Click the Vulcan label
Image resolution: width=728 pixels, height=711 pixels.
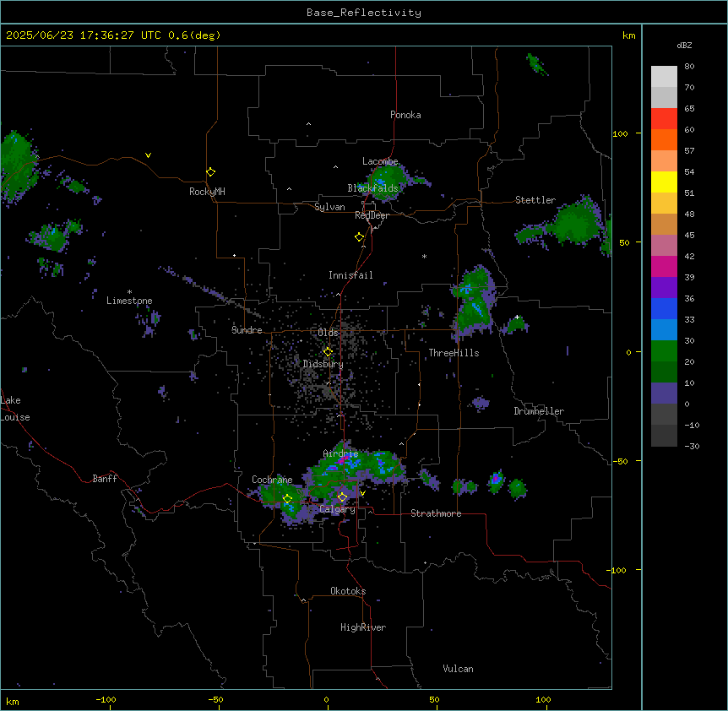coord(458,669)
